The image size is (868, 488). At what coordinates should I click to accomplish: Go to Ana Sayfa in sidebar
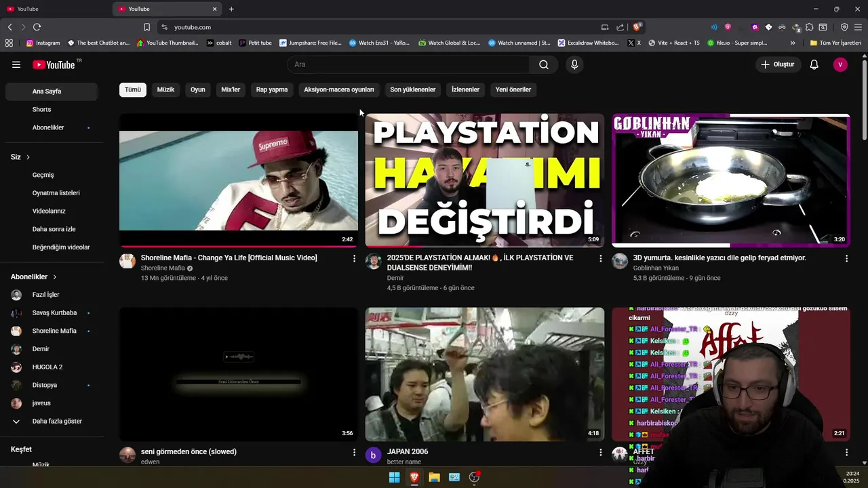52,91
